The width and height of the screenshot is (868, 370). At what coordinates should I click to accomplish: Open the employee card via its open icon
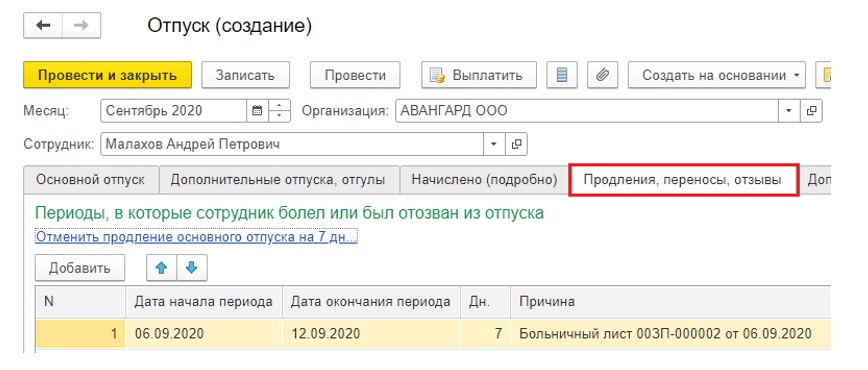(516, 145)
